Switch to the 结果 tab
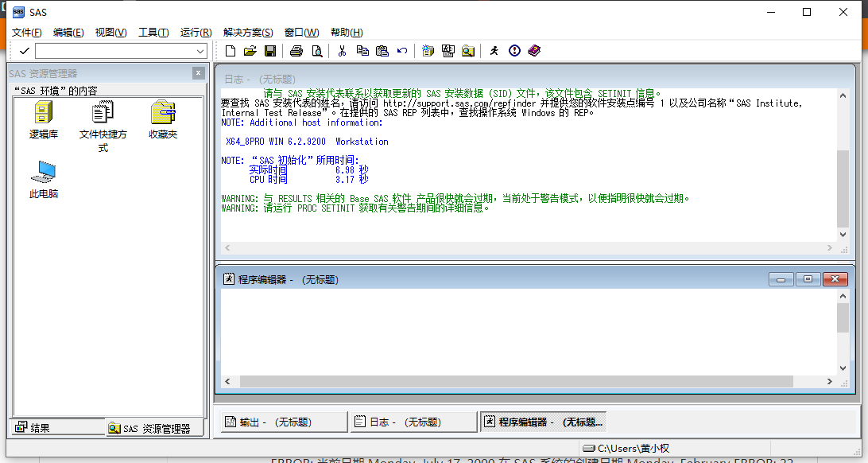 coord(57,427)
